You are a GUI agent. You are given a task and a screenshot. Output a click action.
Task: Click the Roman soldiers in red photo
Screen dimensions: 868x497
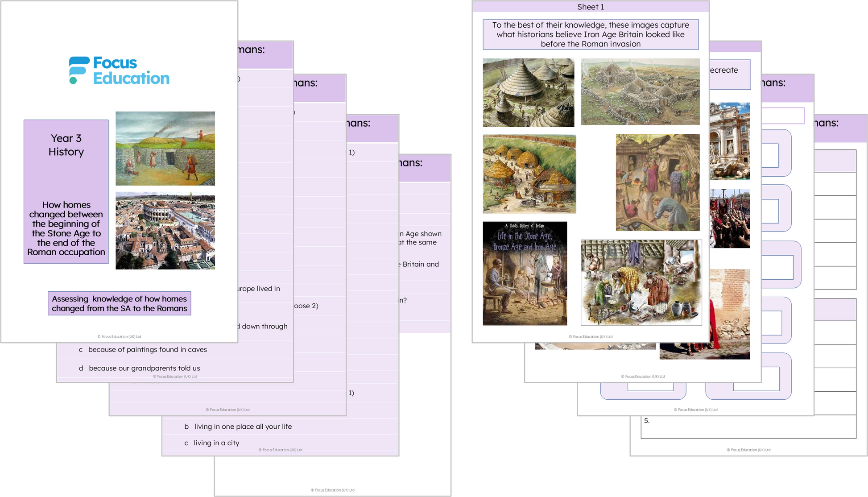[730, 219]
